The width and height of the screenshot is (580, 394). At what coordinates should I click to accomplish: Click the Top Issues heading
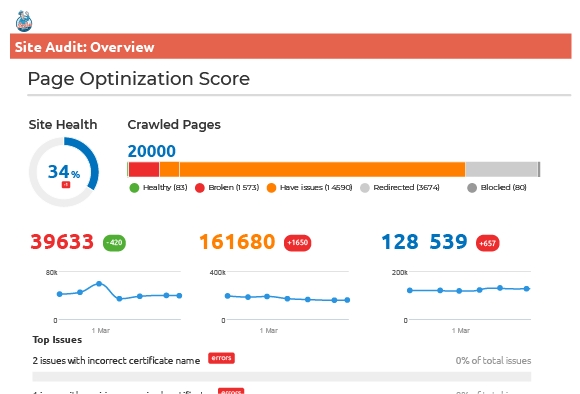(x=57, y=340)
